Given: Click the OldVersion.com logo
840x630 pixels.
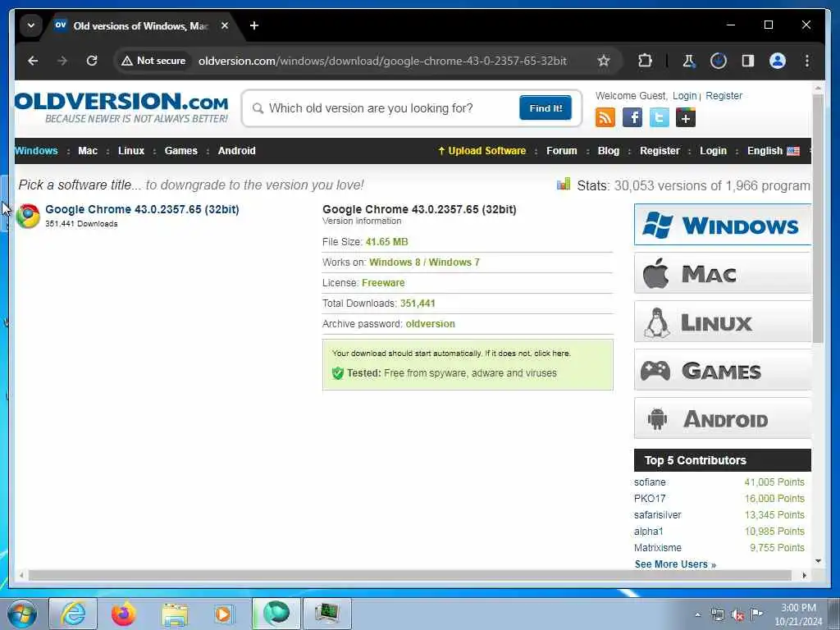Looking at the screenshot, I should [x=121, y=107].
